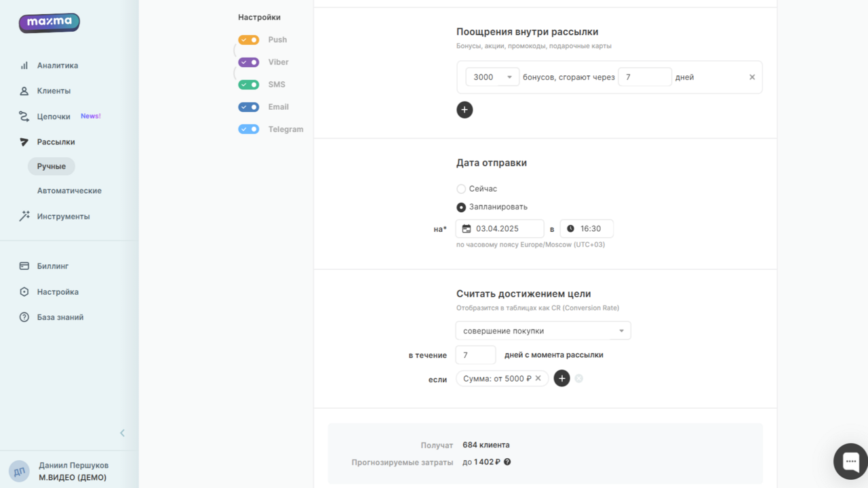This screenshot has width=868, height=488.
Task: Click the add reward plus button
Action: [465, 110]
